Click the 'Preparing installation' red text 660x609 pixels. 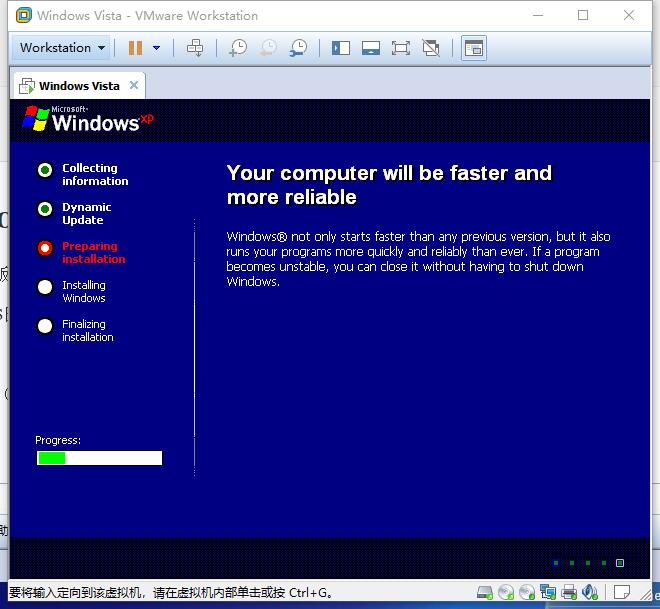(x=94, y=253)
